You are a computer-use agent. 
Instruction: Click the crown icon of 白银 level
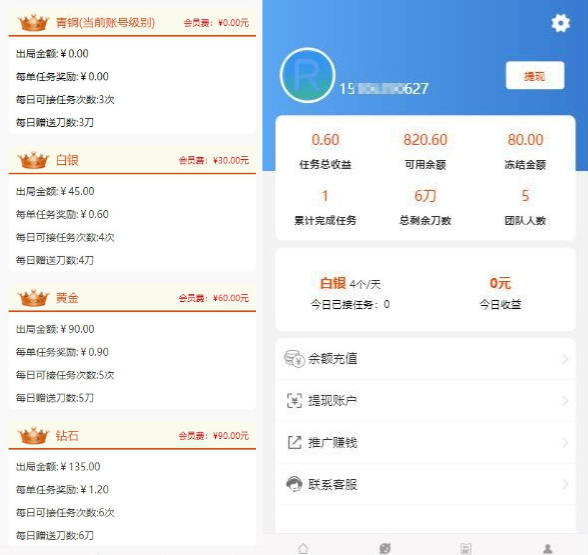tap(33, 160)
